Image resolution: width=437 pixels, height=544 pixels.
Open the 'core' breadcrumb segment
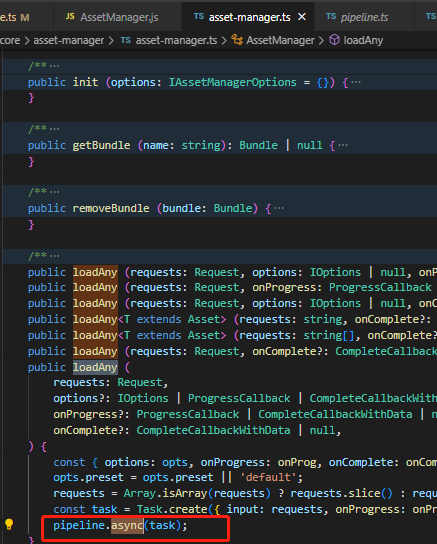pos(10,40)
